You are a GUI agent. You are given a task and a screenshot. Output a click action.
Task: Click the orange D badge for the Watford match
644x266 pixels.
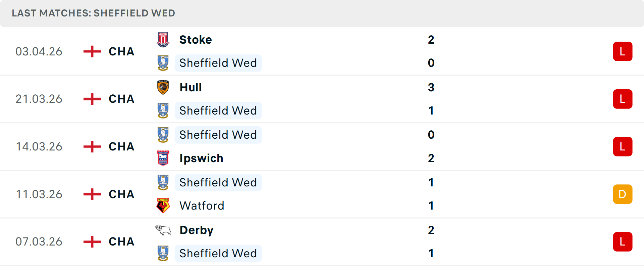[623, 194]
